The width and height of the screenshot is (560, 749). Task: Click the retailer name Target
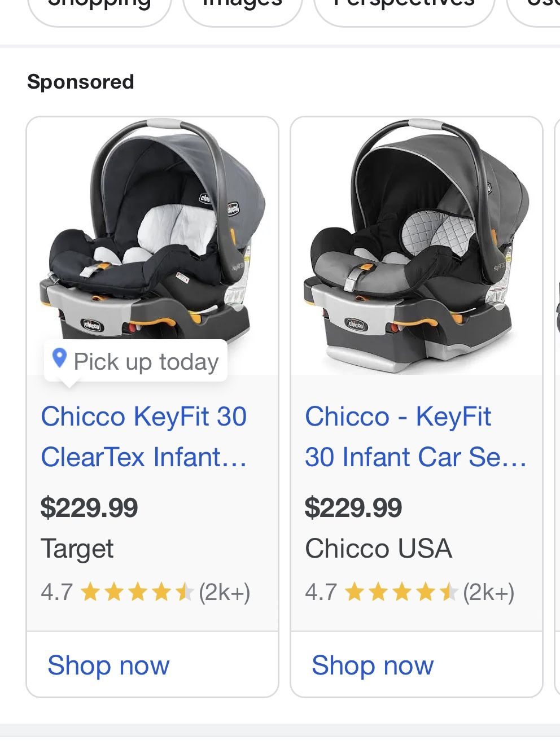click(77, 548)
